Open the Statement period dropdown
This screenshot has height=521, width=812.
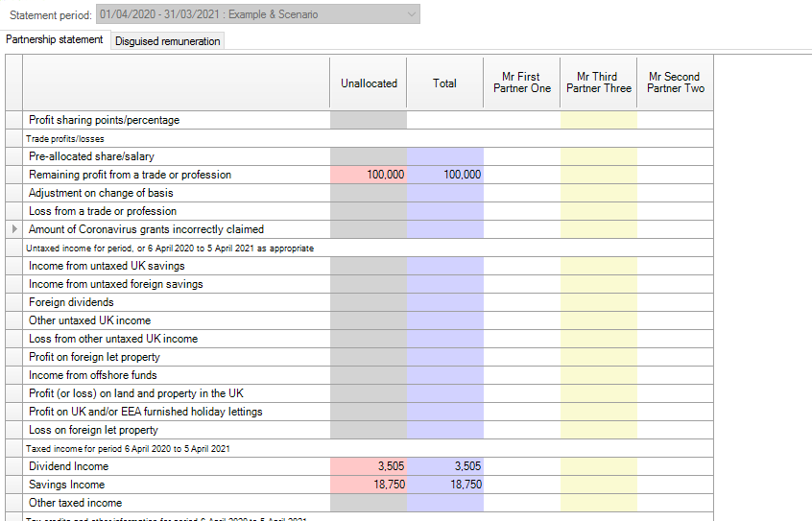(x=258, y=14)
